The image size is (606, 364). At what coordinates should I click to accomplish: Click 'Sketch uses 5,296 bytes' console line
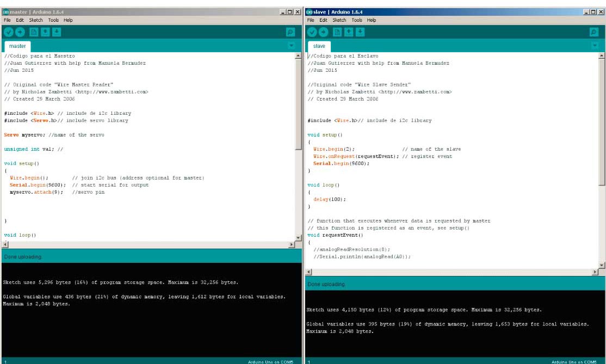tap(121, 282)
